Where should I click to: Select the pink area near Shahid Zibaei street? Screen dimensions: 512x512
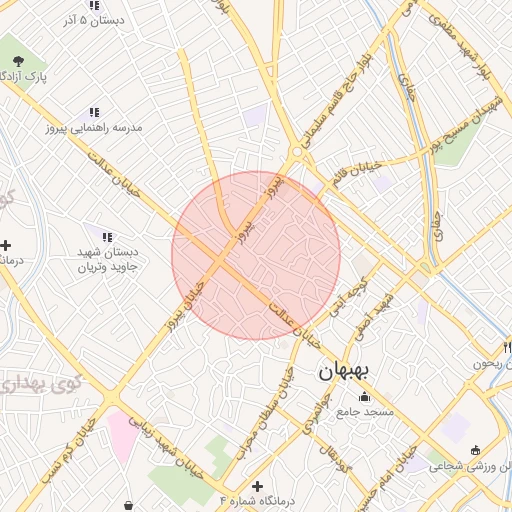(x=122, y=435)
